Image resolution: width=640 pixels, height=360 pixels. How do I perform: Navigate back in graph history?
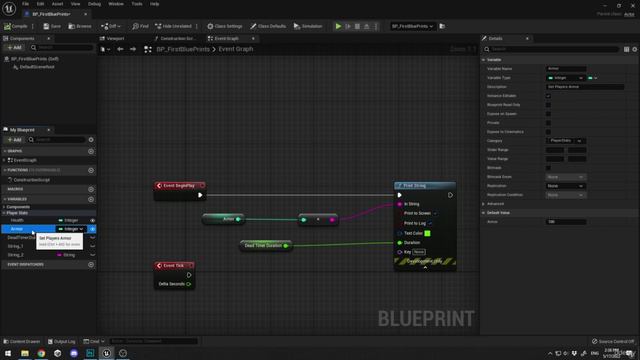[120, 49]
